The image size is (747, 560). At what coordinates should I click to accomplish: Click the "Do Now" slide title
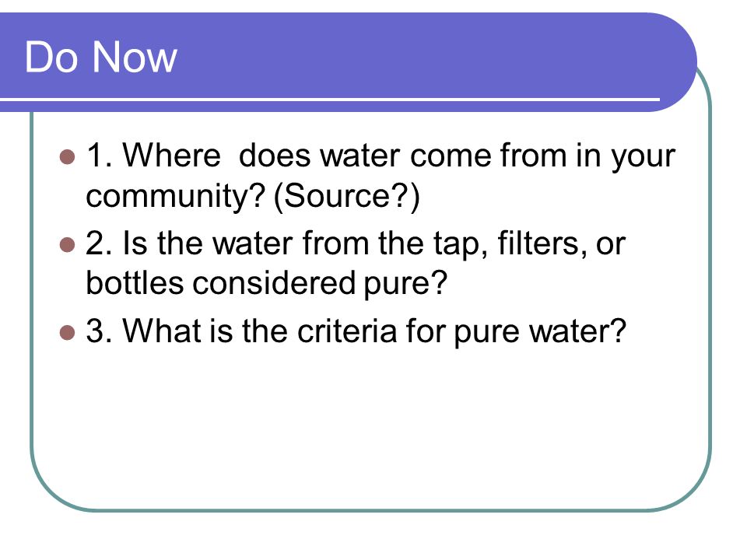click(x=100, y=57)
